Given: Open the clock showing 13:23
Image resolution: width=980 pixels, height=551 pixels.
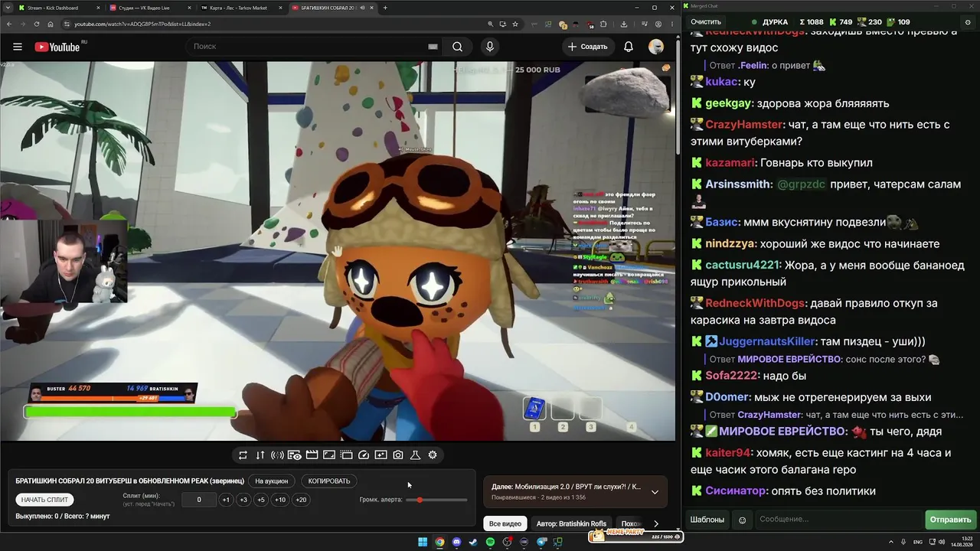Looking at the screenshot, I should [x=961, y=542].
